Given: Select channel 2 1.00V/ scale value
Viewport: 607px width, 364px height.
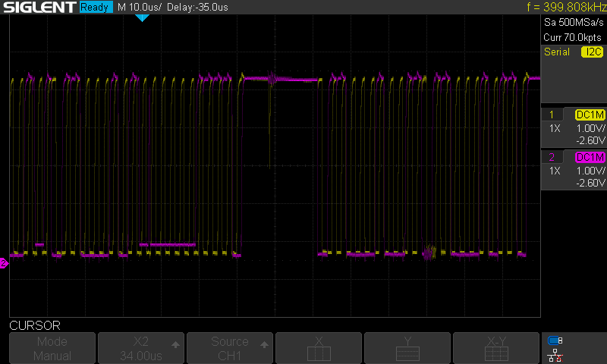Looking at the screenshot, I should click(x=590, y=171).
